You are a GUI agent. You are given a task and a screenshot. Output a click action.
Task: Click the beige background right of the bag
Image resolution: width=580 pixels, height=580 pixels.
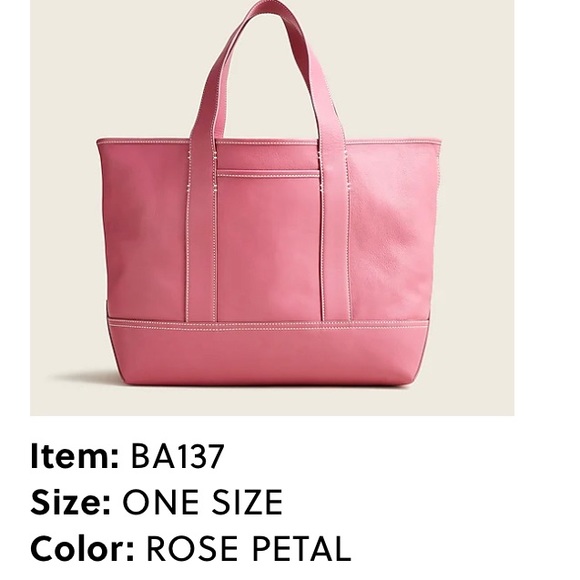[x=478, y=222]
